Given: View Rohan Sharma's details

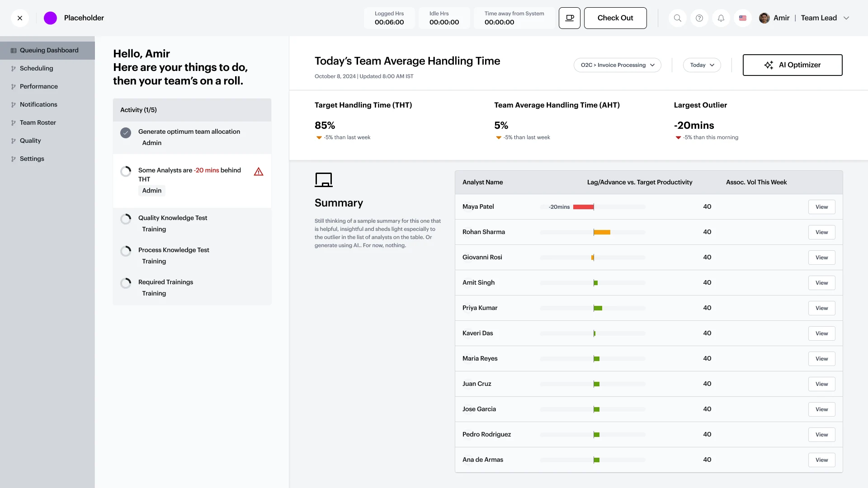Looking at the screenshot, I should [822, 232].
